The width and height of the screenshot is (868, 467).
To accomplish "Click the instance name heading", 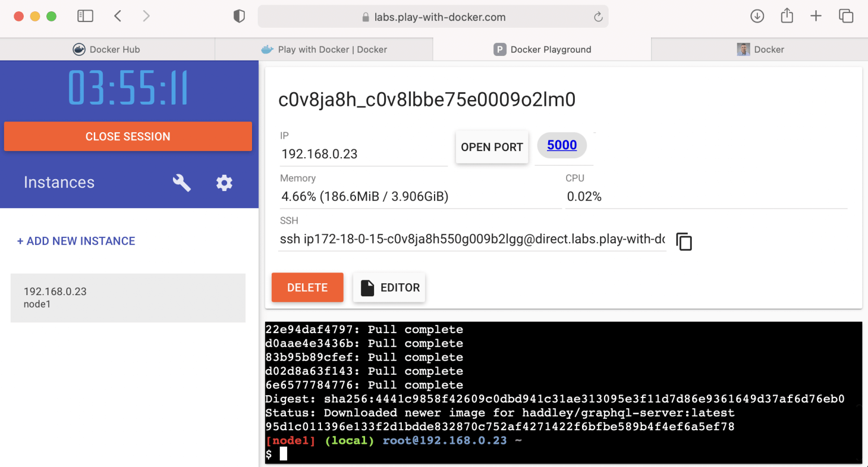I will [x=427, y=100].
